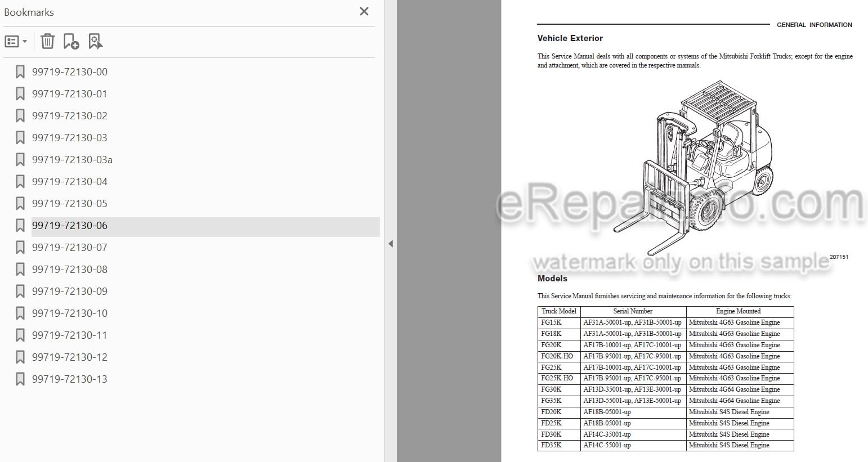Open bookmark 99719-72130-10
The width and height of the screenshot is (868, 462).
click(x=70, y=313)
